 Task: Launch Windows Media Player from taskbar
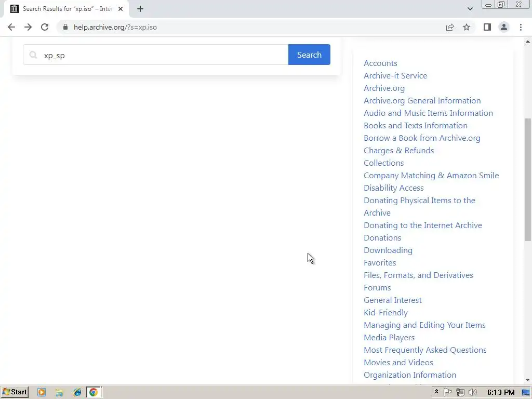click(42, 393)
